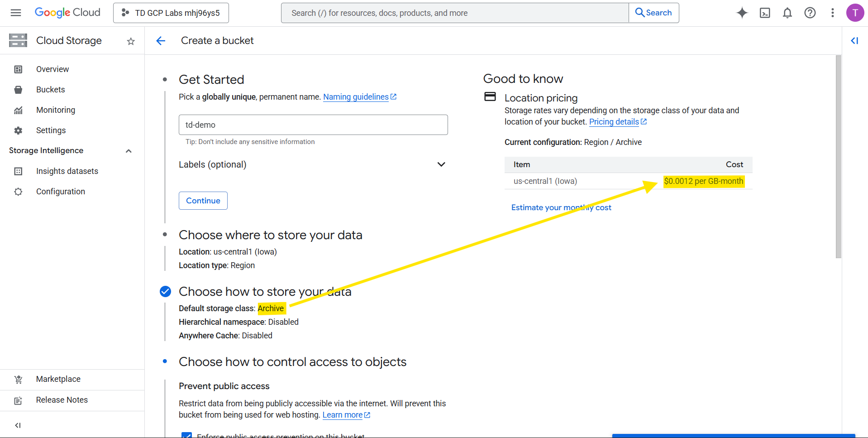Open the main navigation hamburger menu

click(x=16, y=13)
